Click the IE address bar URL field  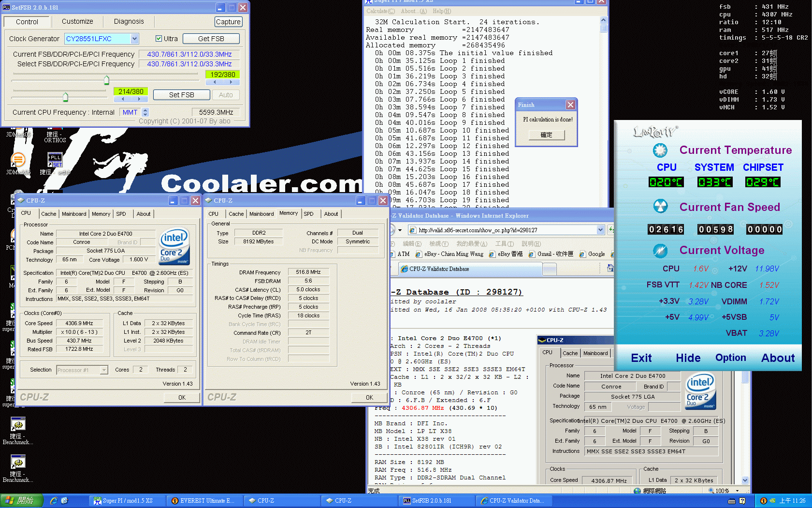tap(506, 230)
